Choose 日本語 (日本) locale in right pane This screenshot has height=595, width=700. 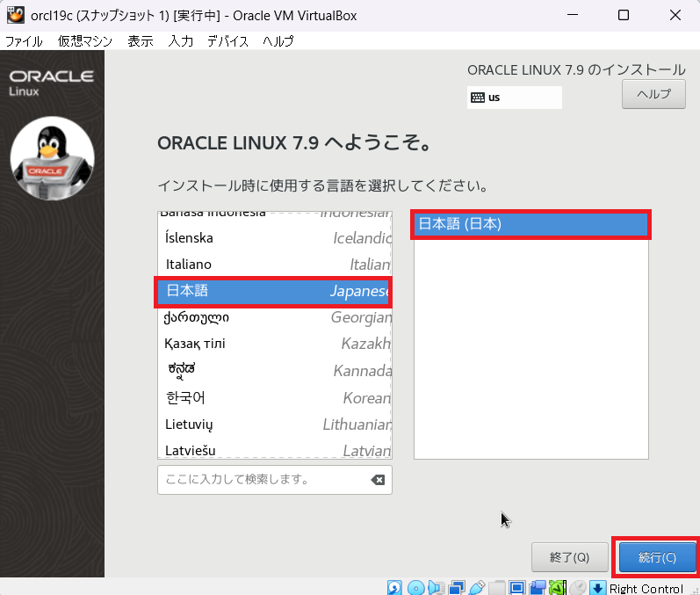pos(530,224)
